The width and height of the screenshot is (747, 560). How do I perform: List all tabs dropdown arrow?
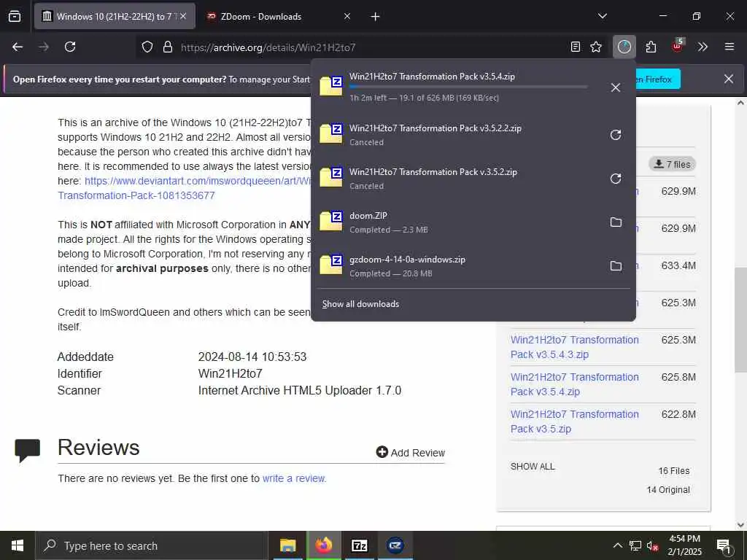click(602, 16)
